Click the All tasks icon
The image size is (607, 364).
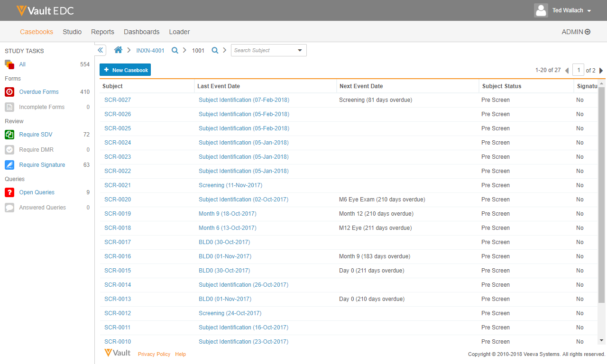9,64
